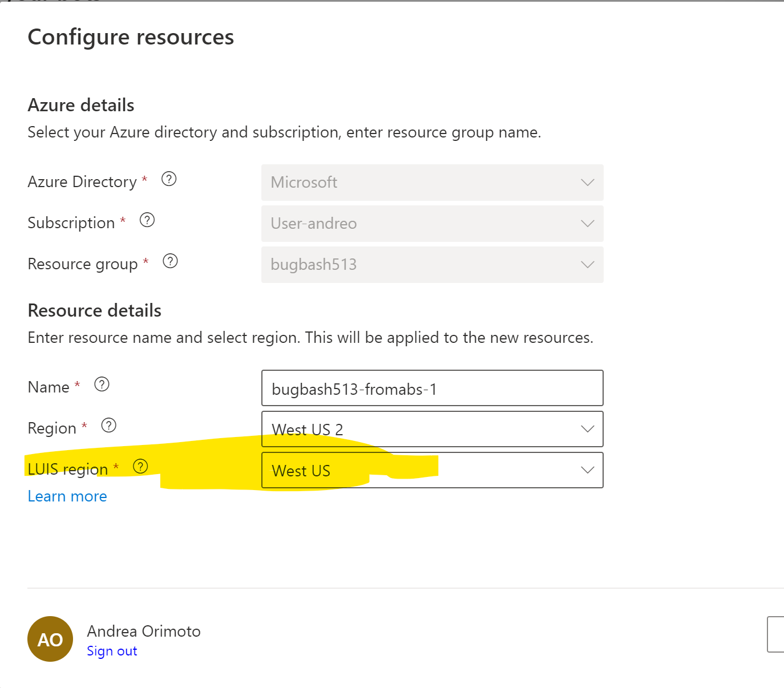Expand the Subscription dropdown showing User-andreo
This screenshot has height=688, width=784.
point(432,224)
